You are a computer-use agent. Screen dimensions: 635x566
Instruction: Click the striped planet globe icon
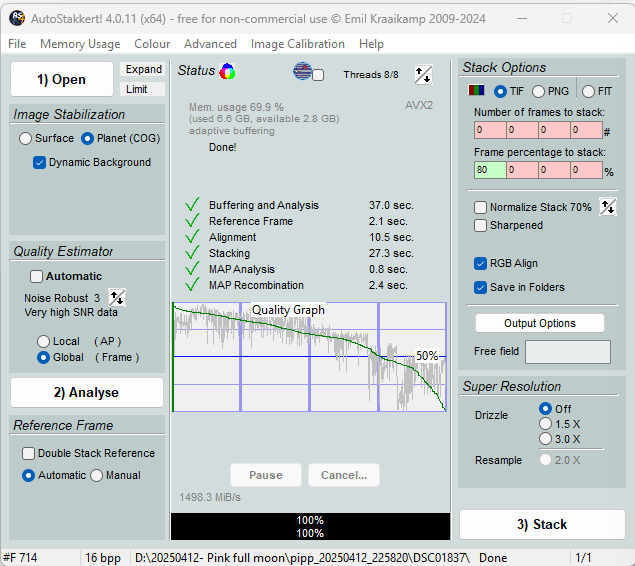coord(302,71)
